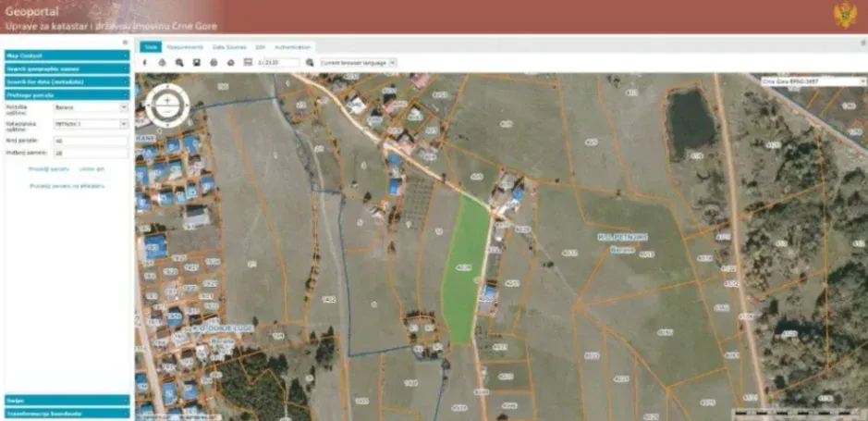Select the magnifier zoom tool in toolbar
The height and width of the screenshot is (421, 868).
pos(179,63)
